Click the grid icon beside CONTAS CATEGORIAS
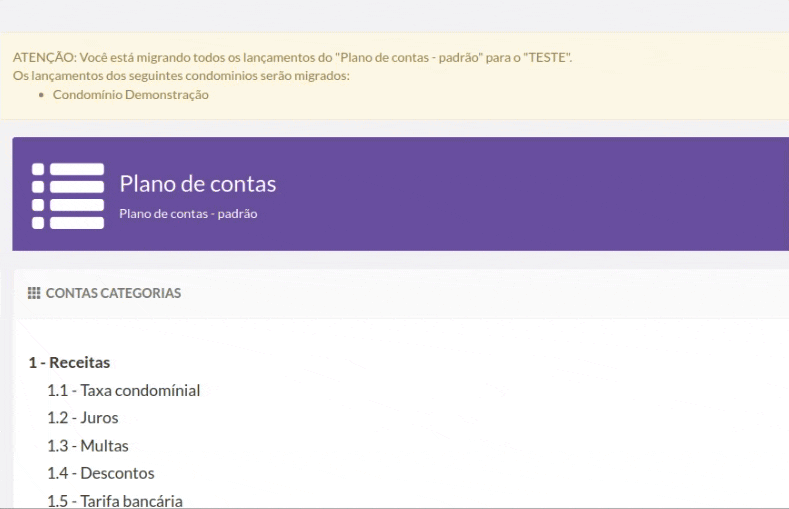Screen dimensions: 789x509 click(x=34, y=293)
